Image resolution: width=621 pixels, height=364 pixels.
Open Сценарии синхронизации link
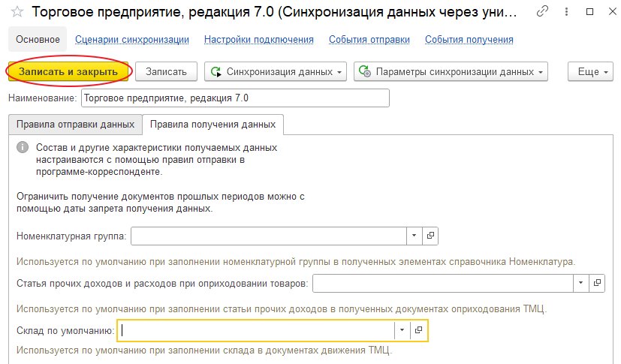click(x=132, y=40)
